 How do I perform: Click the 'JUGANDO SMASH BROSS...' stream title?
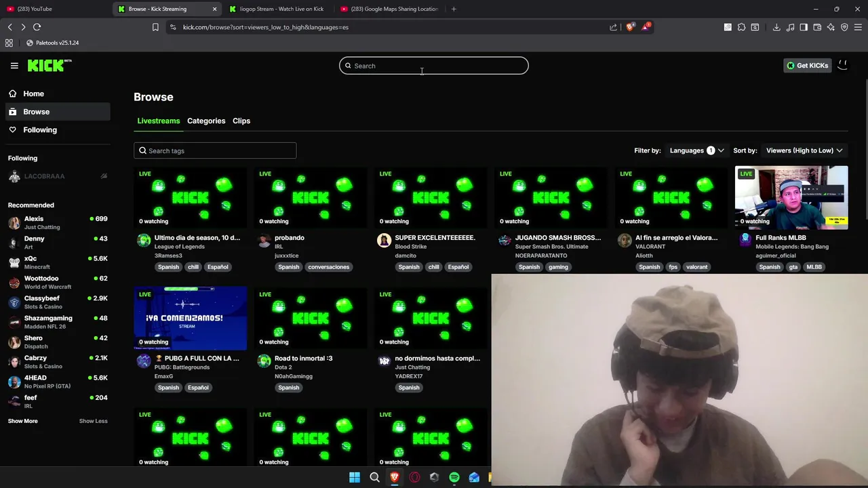pyautogui.click(x=558, y=238)
